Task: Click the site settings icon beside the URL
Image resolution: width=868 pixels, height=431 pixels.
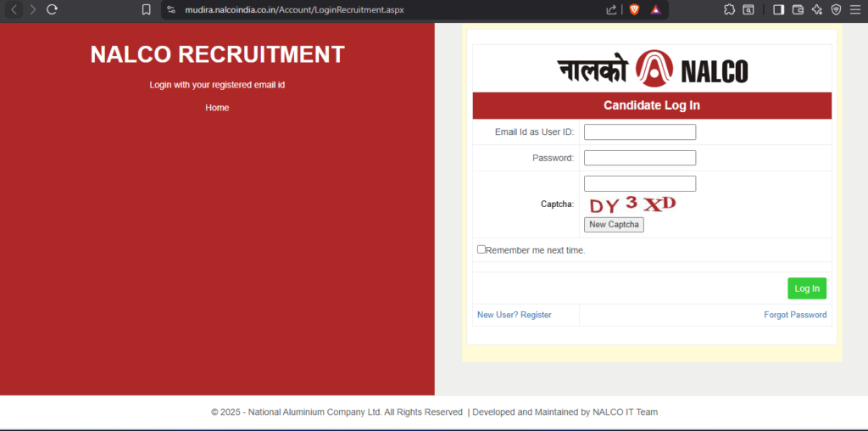Action: (171, 9)
